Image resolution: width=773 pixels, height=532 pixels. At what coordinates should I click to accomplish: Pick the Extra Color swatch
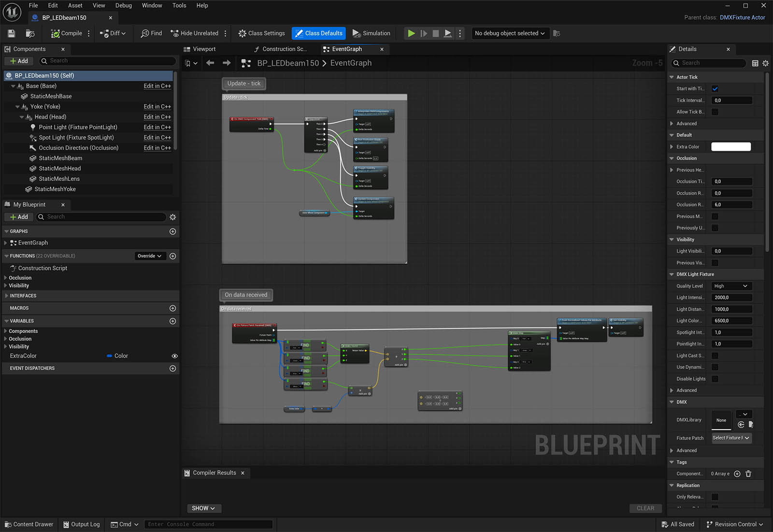[731, 147]
